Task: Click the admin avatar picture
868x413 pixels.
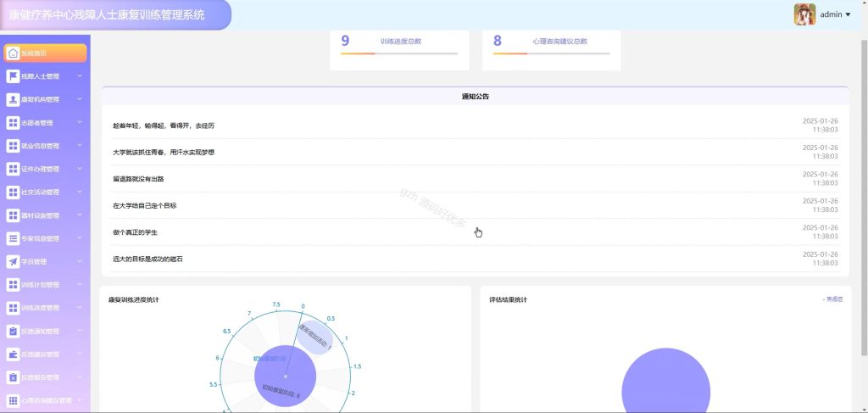Action: point(804,14)
